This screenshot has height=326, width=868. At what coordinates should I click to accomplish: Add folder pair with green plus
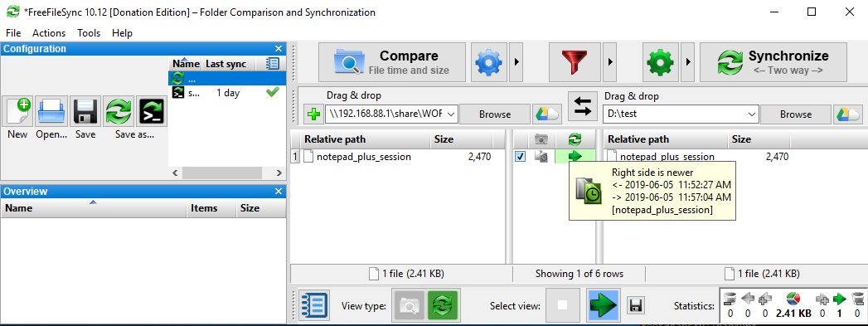click(x=314, y=114)
